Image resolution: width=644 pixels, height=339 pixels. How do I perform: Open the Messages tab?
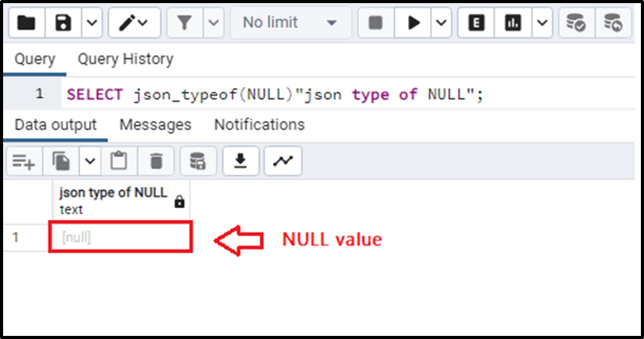155,125
